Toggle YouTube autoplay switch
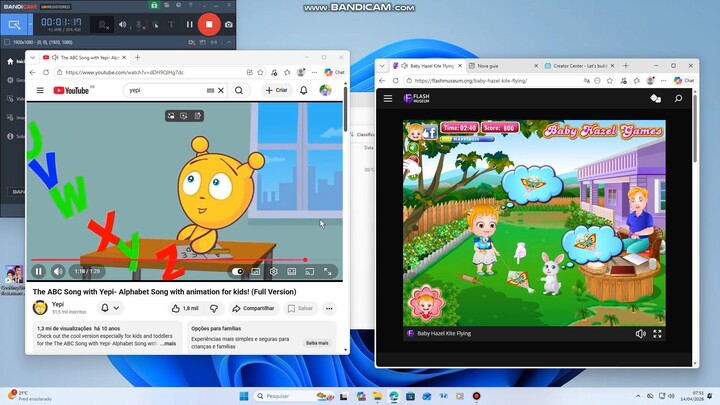The width and height of the screenshot is (720, 405). click(x=238, y=271)
